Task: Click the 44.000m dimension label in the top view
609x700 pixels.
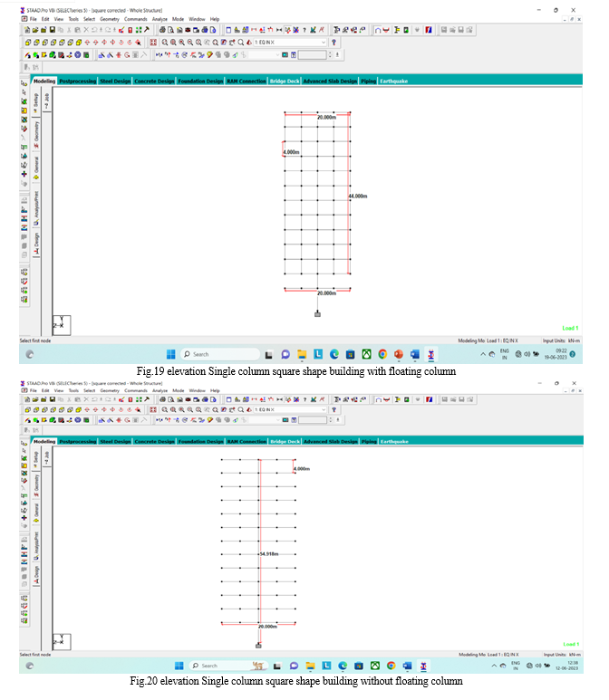Action: point(358,196)
